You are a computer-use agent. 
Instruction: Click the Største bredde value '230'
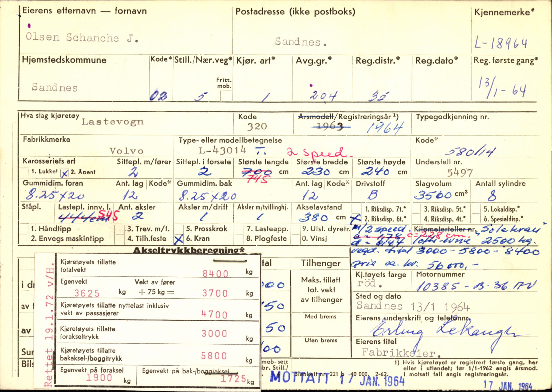click(x=315, y=171)
